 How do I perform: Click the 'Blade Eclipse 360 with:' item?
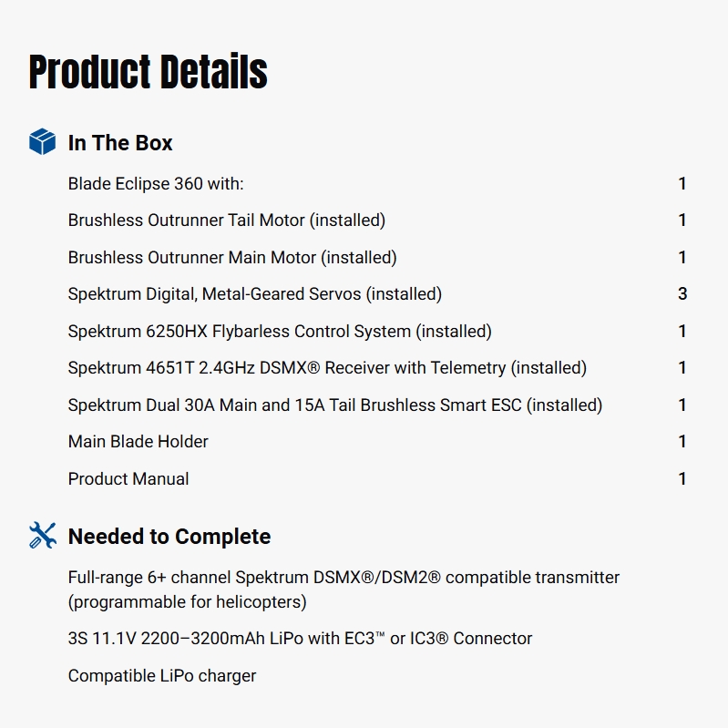[156, 184]
